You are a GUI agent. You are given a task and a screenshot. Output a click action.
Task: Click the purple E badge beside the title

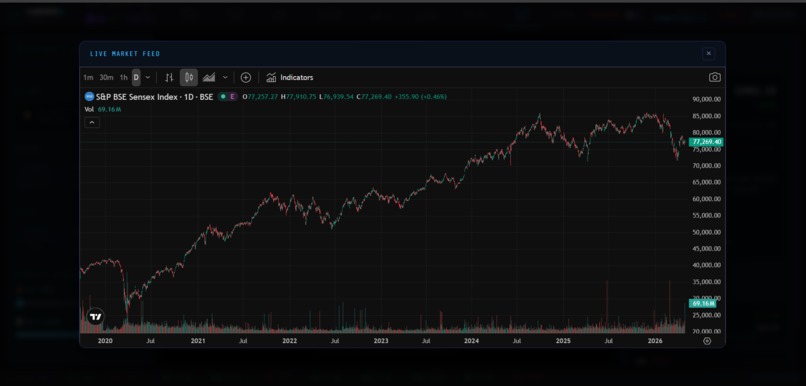point(232,97)
